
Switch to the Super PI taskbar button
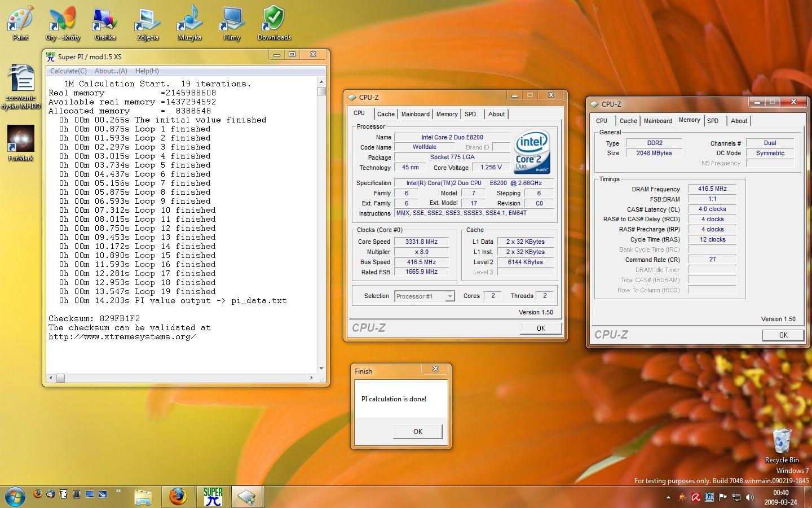coord(213,497)
